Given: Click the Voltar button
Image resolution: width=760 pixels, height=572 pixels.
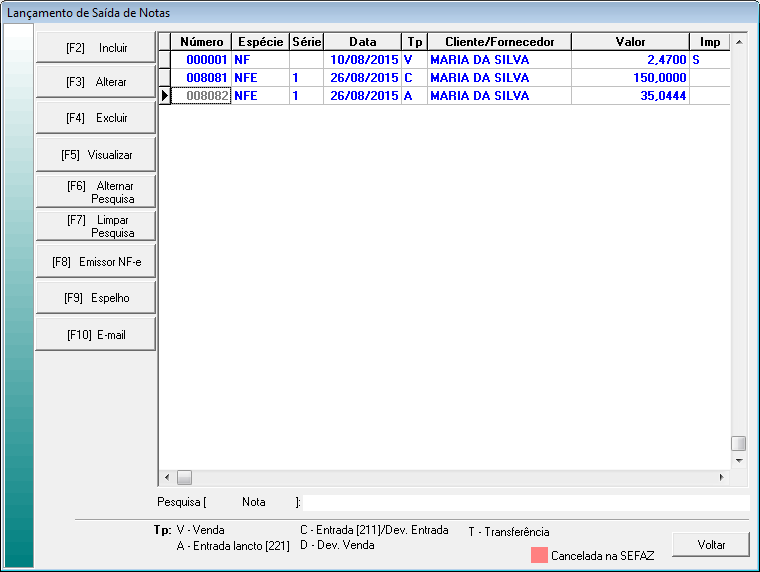Looking at the screenshot, I should coord(710,545).
